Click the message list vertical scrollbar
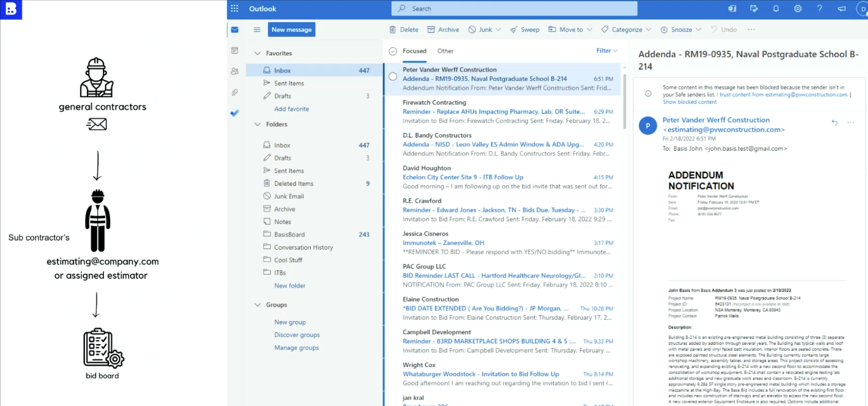 (625, 100)
